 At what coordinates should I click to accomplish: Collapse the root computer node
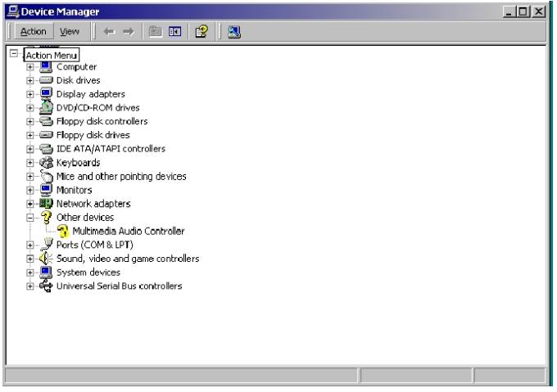tap(13, 53)
